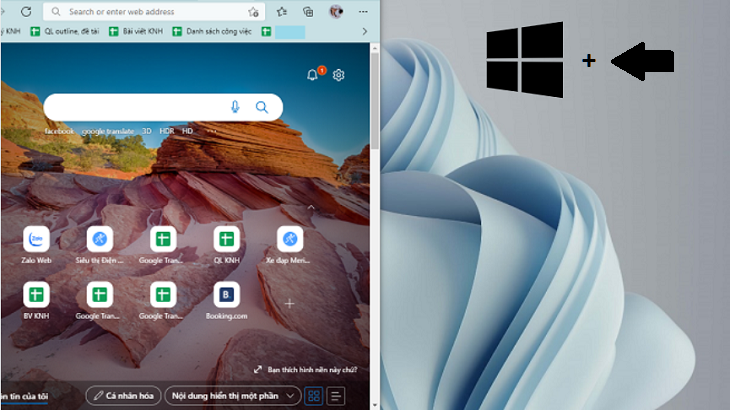Viewport: 730px width, 410px height.
Task: Add page to favorites star icon
Action: point(253,12)
